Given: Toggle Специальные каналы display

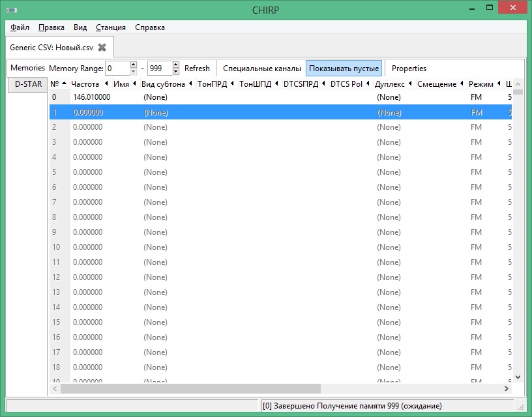Looking at the screenshot, I should coord(262,69).
